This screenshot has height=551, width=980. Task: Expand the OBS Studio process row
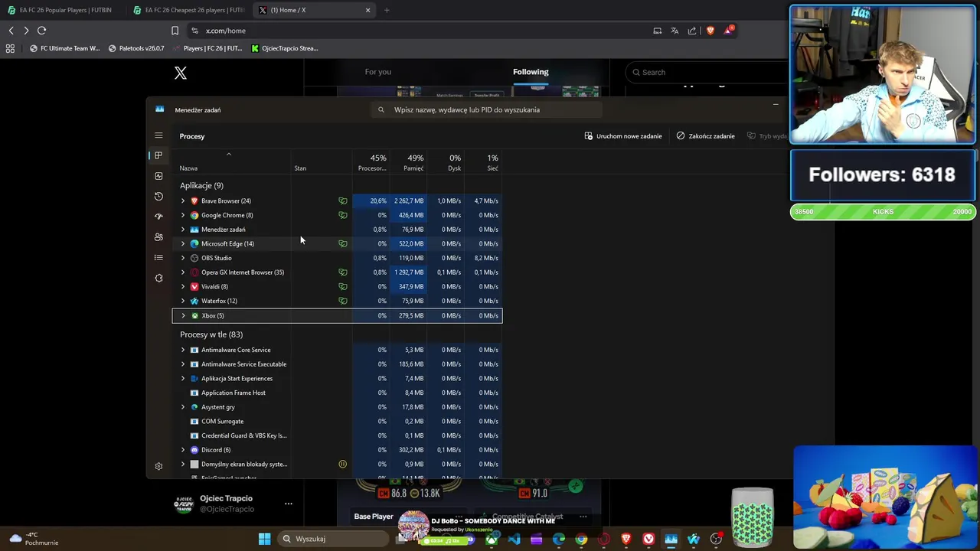pyautogui.click(x=183, y=258)
